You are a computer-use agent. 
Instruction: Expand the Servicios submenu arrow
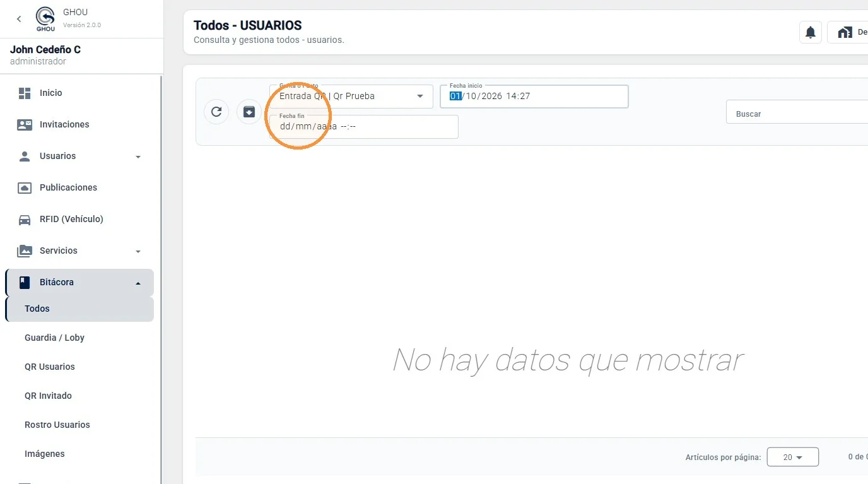138,252
